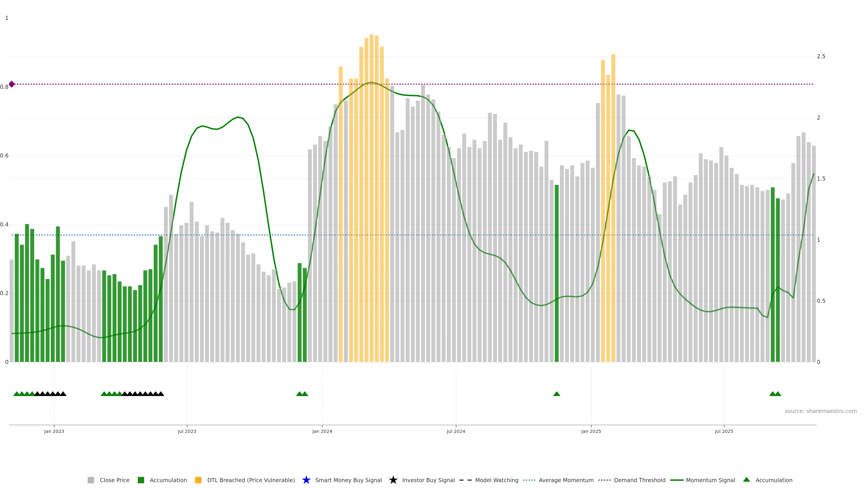Click the gray Close Price legend swatch
Screen dimensions: 868x488
click(x=91, y=480)
